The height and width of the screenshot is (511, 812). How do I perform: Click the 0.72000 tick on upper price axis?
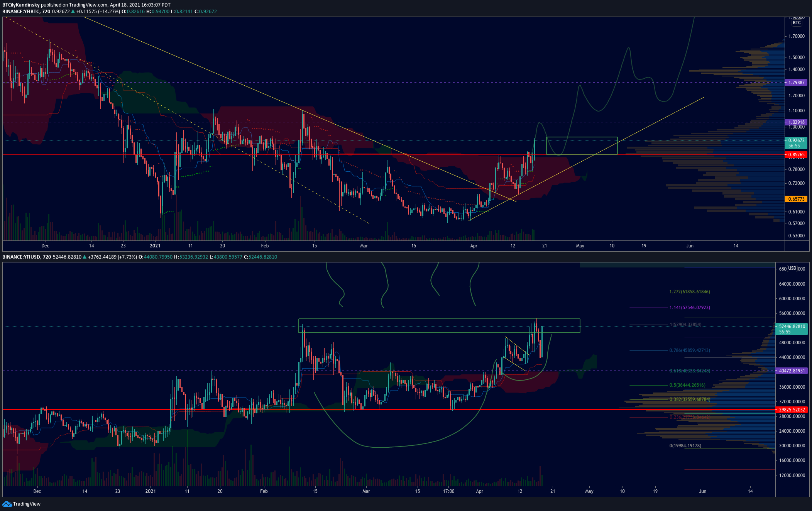pyautogui.click(x=797, y=183)
